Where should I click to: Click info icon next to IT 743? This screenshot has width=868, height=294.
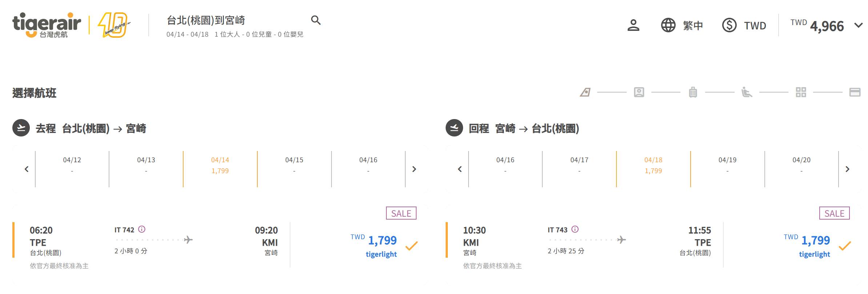coord(575,229)
